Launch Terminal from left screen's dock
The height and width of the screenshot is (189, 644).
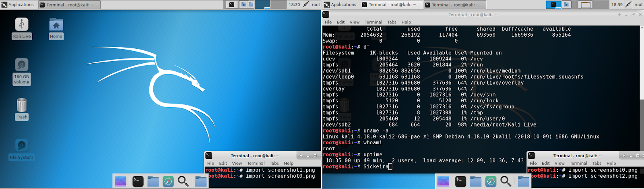(x=138, y=181)
